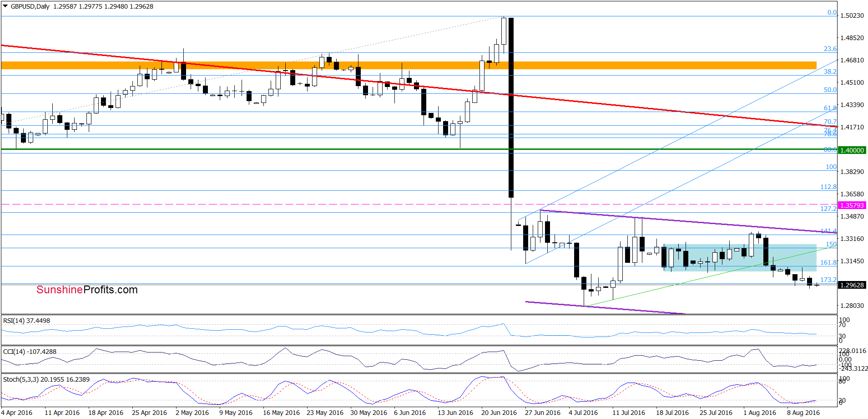The height and width of the screenshot is (419, 868).
Task: Click the 1.46810 price axis value
Action: click(852, 60)
